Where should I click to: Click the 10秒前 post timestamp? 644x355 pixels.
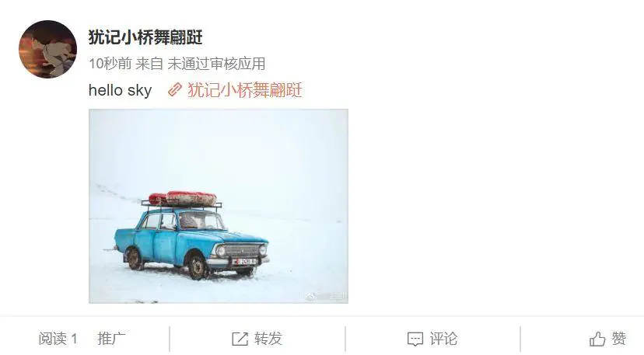[110, 64]
